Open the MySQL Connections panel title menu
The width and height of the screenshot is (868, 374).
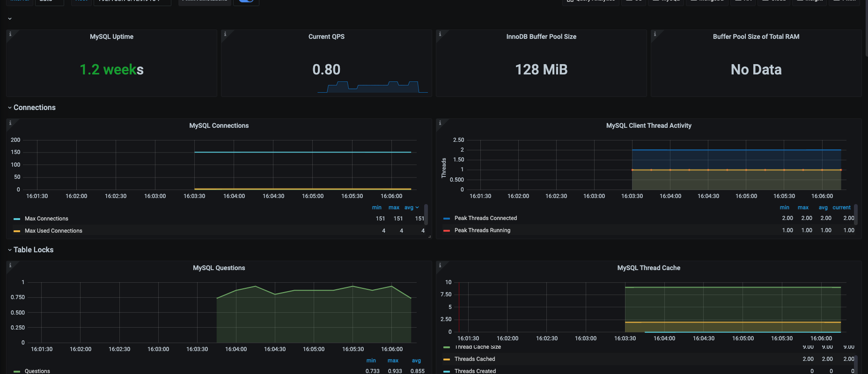(x=219, y=125)
